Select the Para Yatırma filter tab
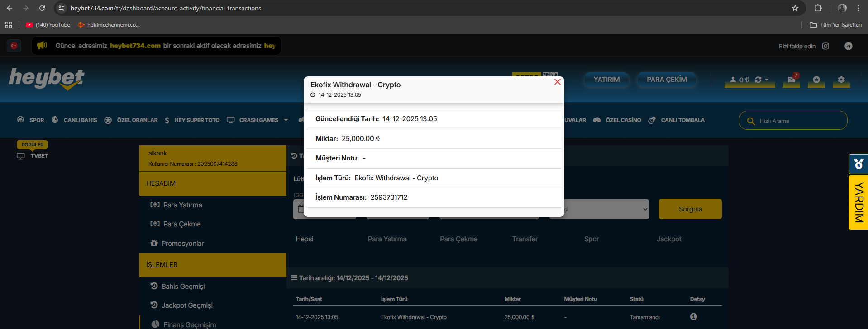This screenshot has width=868, height=329. click(x=387, y=239)
